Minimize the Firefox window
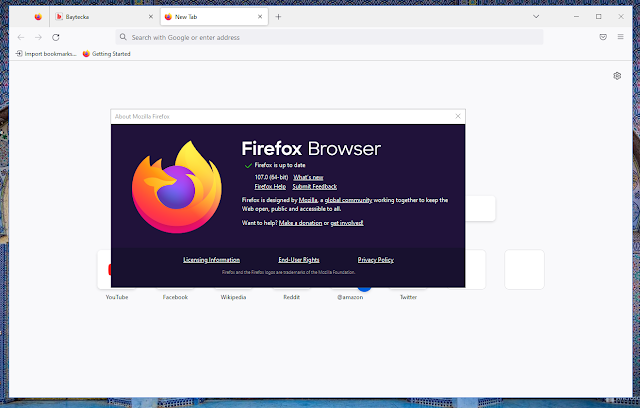The width and height of the screenshot is (640, 408). pos(576,17)
